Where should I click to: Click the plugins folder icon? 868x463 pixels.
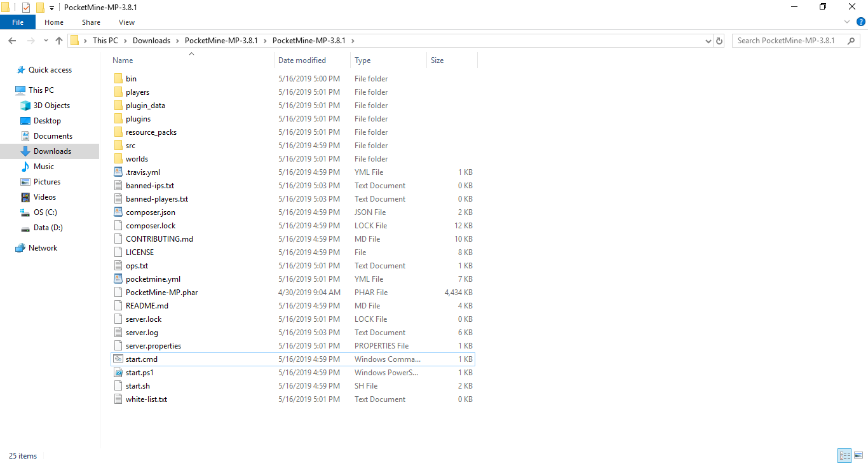point(118,119)
